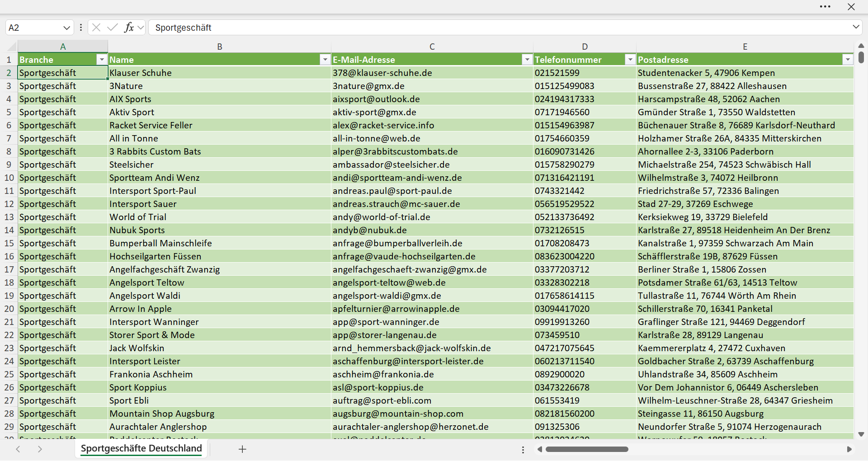Select the cell Intersport Sauer
This screenshot has height=461, width=868.
219,204
